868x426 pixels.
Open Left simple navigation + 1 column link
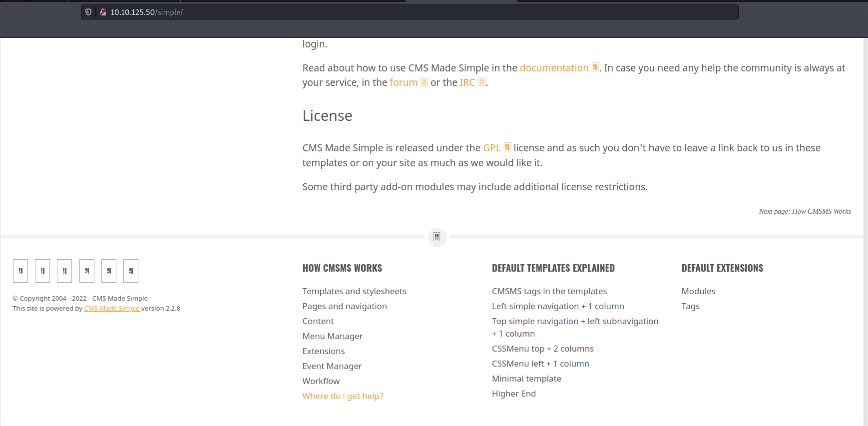(x=558, y=306)
